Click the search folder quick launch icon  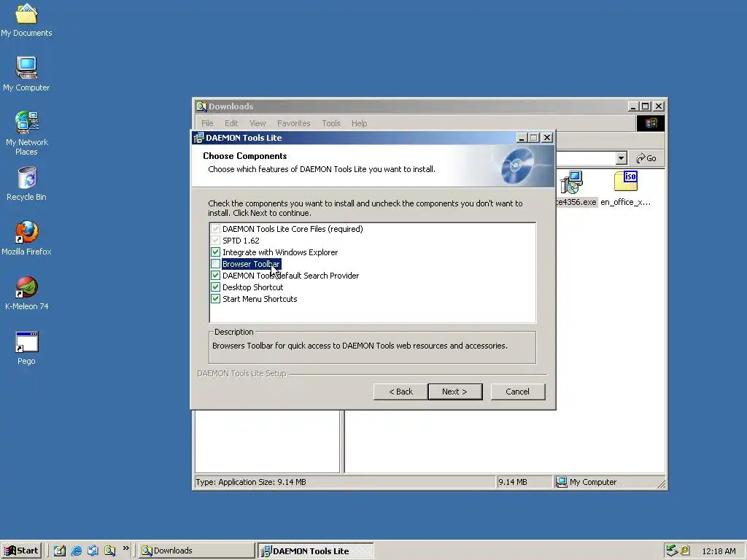(x=109, y=551)
